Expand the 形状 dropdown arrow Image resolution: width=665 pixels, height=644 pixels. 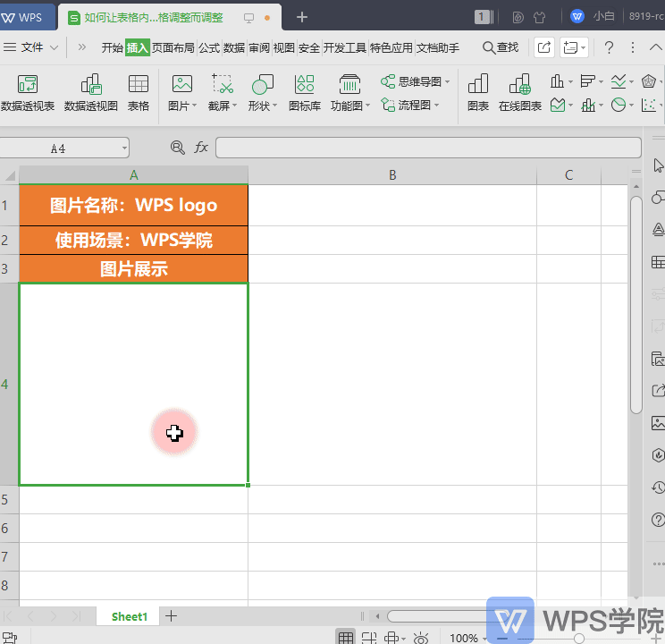click(x=274, y=105)
